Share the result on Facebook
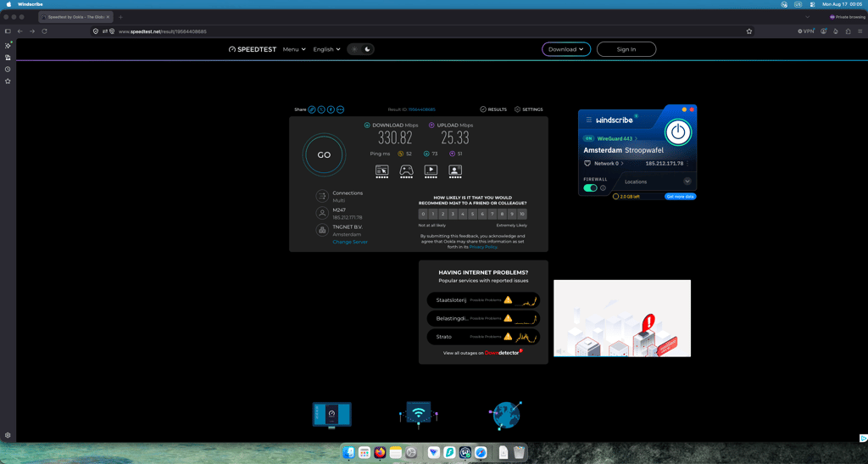 pyautogui.click(x=331, y=109)
